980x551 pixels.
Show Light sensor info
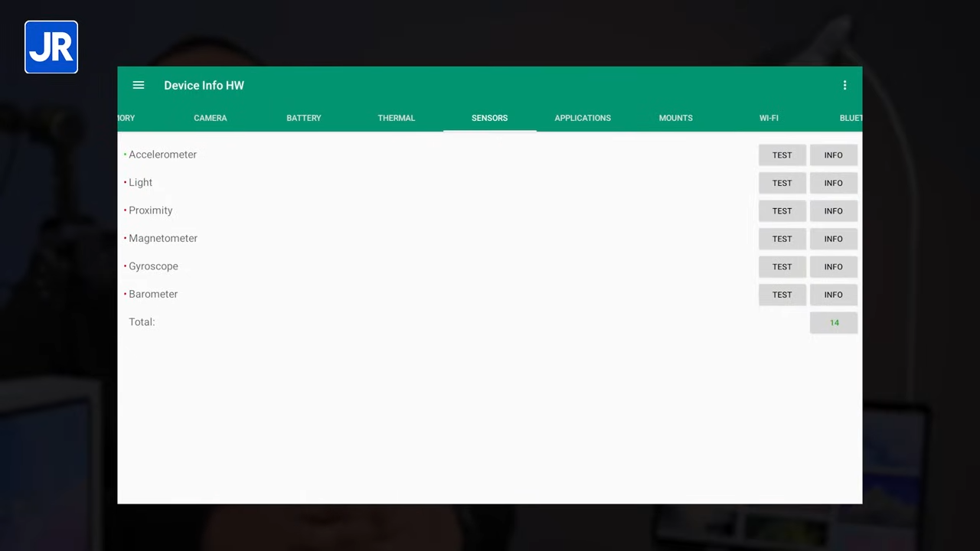833,183
